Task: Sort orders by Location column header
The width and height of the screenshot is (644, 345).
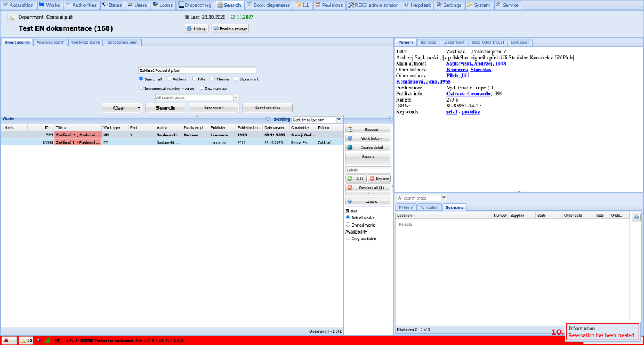Action: (x=444, y=215)
